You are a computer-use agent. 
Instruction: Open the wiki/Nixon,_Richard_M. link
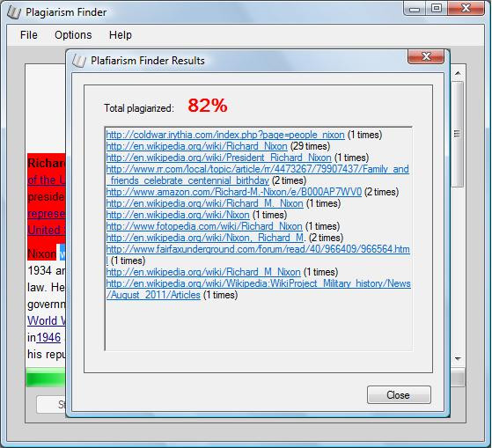206,238
